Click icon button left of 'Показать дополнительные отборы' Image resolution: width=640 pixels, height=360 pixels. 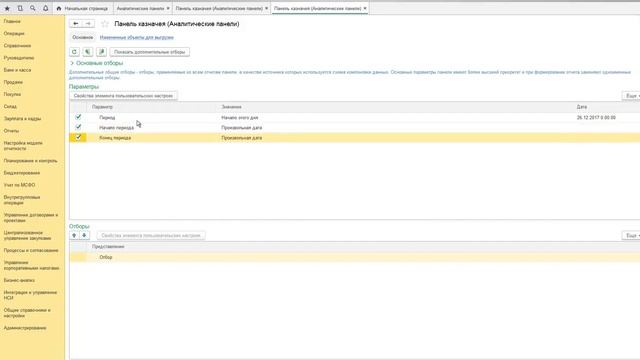click(102, 52)
